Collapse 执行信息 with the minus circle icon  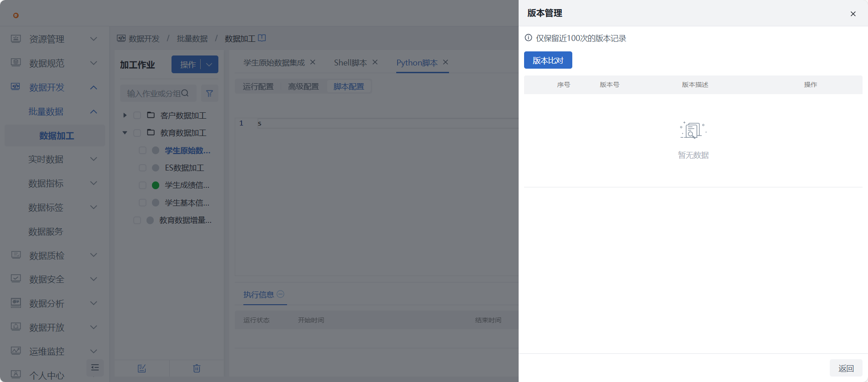click(x=281, y=294)
